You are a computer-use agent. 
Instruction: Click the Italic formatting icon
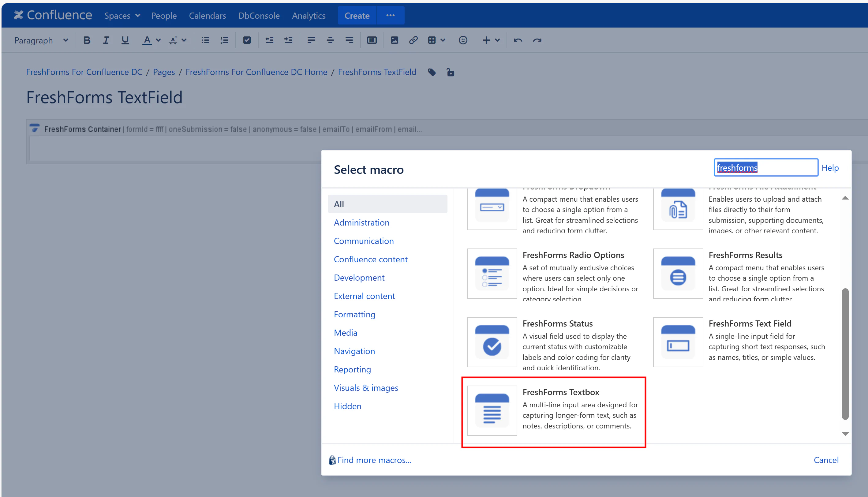coord(106,40)
